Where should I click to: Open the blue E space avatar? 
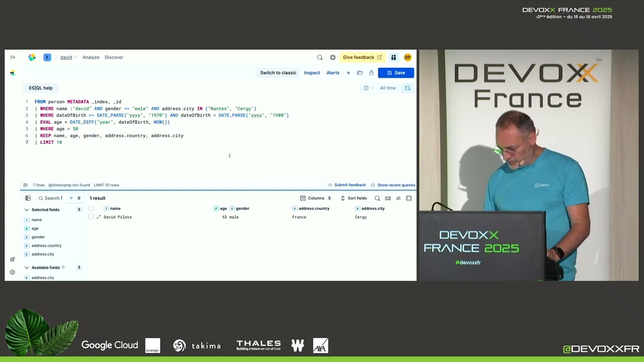click(x=47, y=57)
